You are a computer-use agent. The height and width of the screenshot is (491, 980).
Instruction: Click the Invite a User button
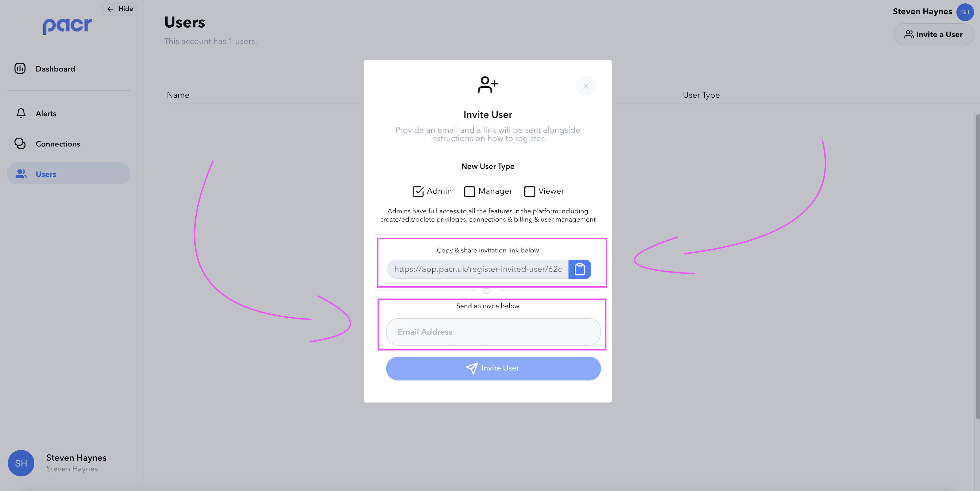pyautogui.click(x=933, y=35)
